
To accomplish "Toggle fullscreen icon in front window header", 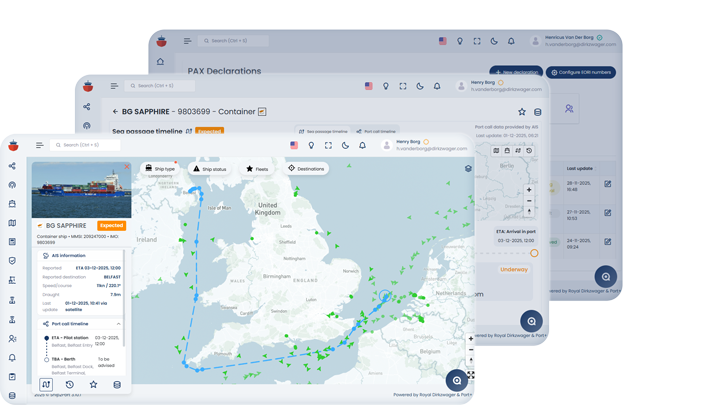I will (328, 145).
